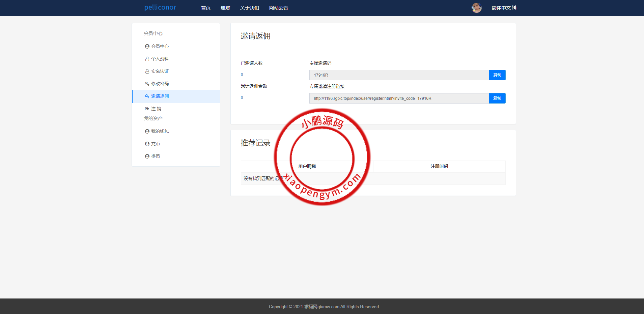The image size is (644, 314).
Task: Click the icon beside 提币
Action: click(147, 156)
